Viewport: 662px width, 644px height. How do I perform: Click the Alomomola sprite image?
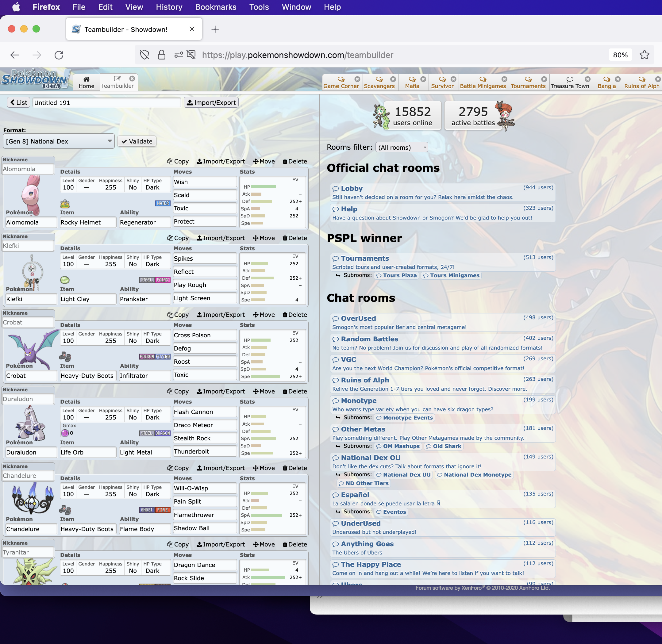pos(30,196)
